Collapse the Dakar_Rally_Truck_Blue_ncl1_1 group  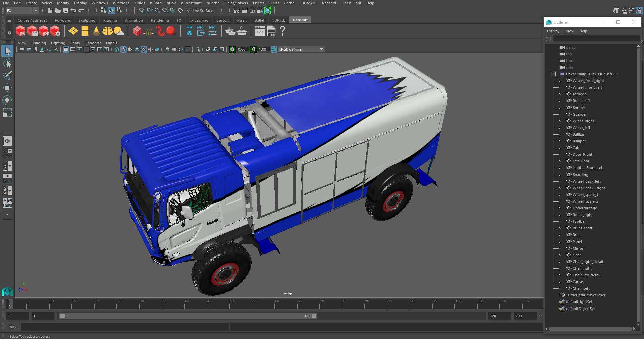pyautogui.click(x=553, y=74)
